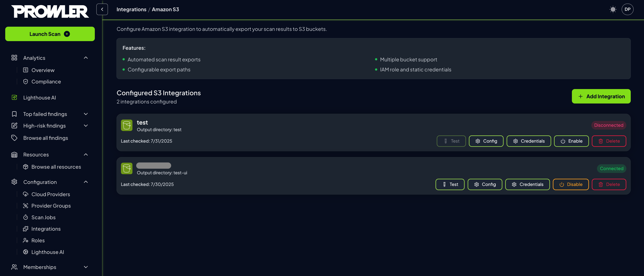Select the Analytics grid icon
Screen dimensions: 644x276
point(14,57)
